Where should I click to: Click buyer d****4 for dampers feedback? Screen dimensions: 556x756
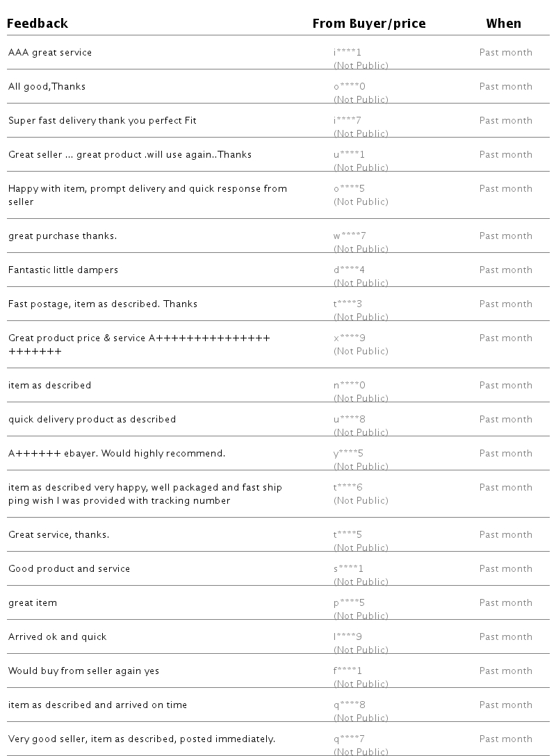349,270
